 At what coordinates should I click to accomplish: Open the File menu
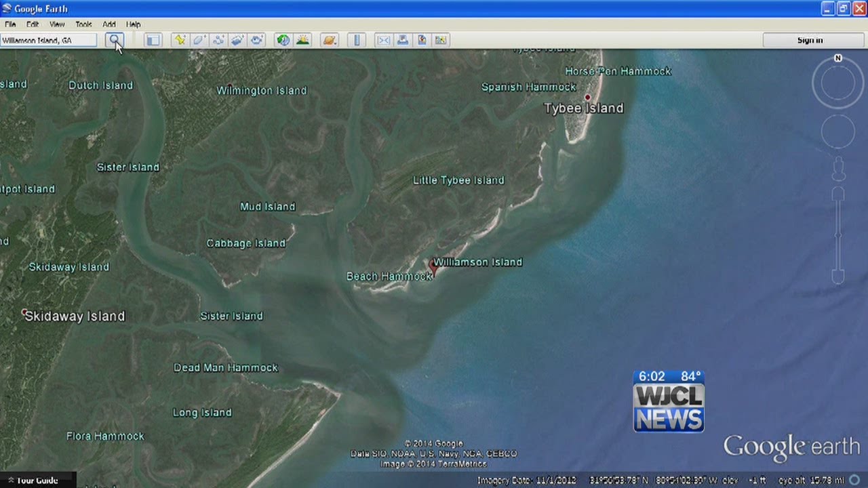point(10,24)
